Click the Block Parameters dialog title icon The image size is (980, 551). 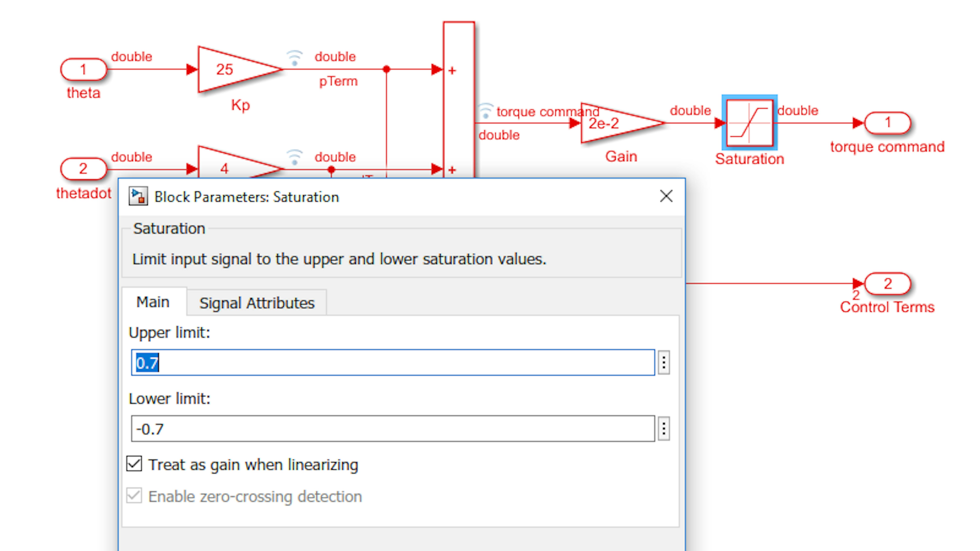138,196
